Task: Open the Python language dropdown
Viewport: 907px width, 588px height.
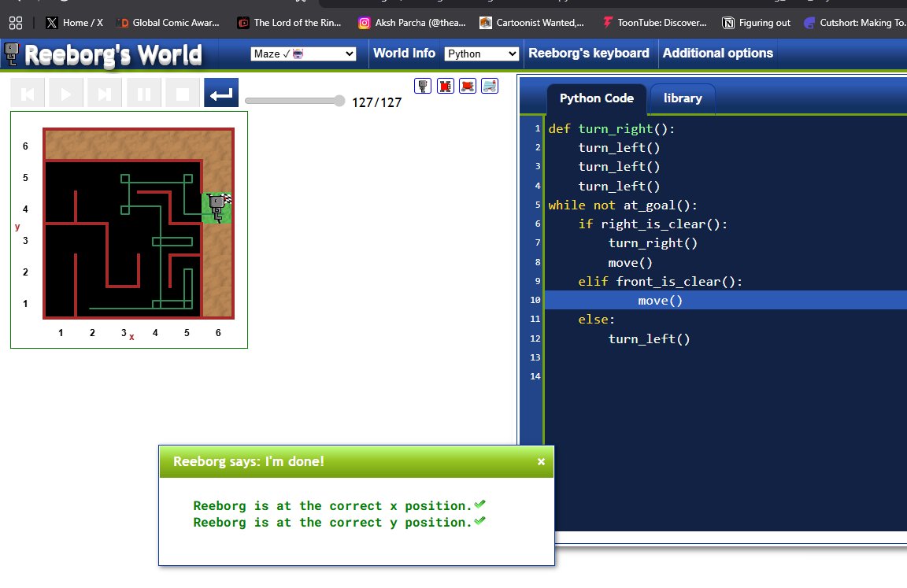Action: pyautogui.click(x=481, y=54)
